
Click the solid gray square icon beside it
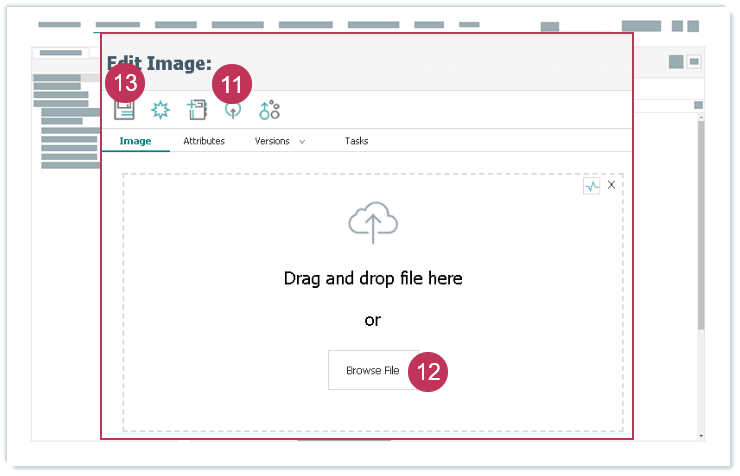(x=676, y=62)
